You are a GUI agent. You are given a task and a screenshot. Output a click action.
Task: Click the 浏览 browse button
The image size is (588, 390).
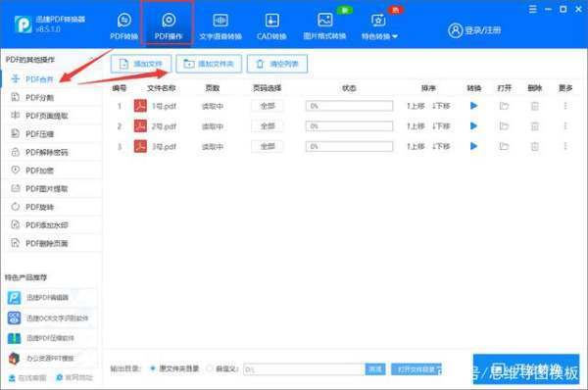tap(375, 369)
